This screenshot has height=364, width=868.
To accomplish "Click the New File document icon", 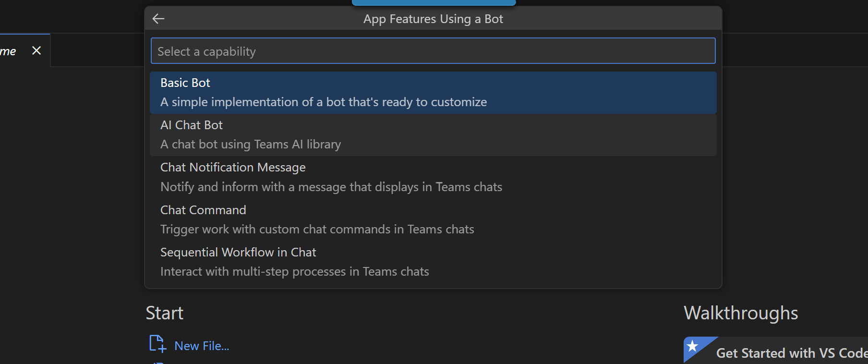I will (157, 344).
